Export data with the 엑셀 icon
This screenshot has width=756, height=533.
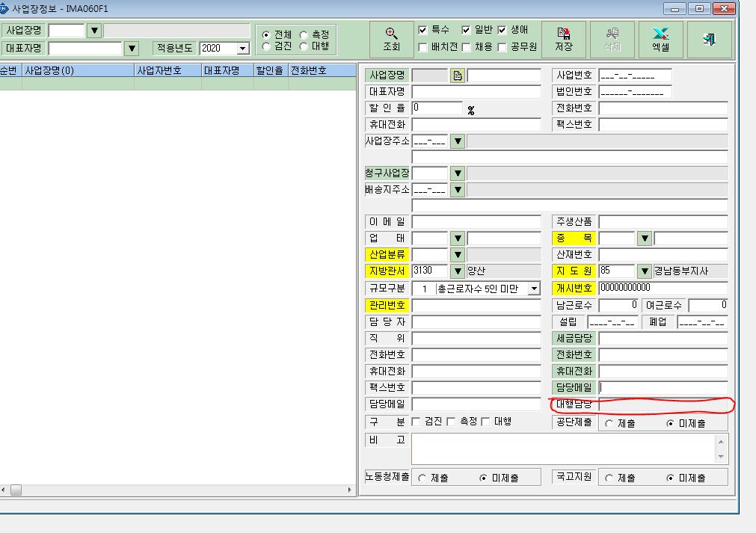pyautogui.click(x=660, y=40)
